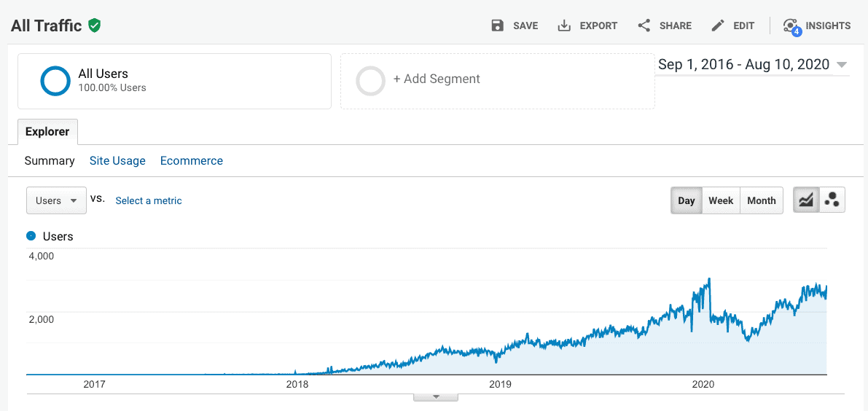Switch to motion chart view
The image size is (868, 411).
coord(832,200)
